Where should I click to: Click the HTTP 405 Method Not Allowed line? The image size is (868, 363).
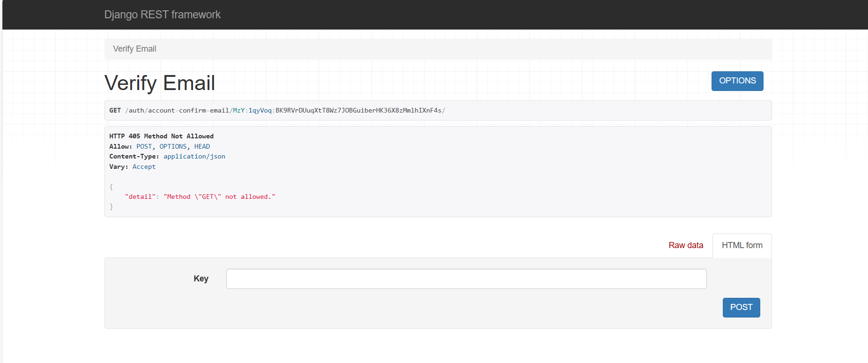[161, 136]
